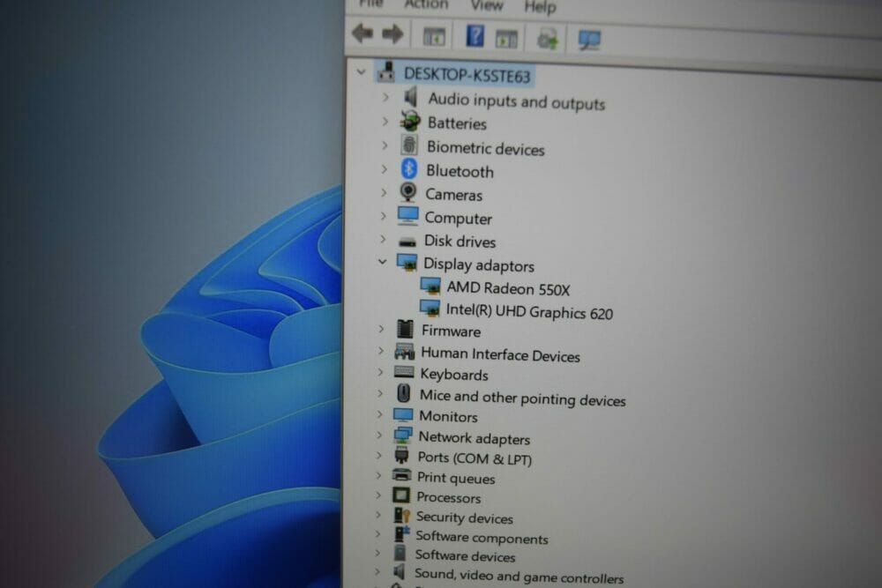882x588 pixels.
Task: Click the Monitors icon
Action: pos(403,415)
